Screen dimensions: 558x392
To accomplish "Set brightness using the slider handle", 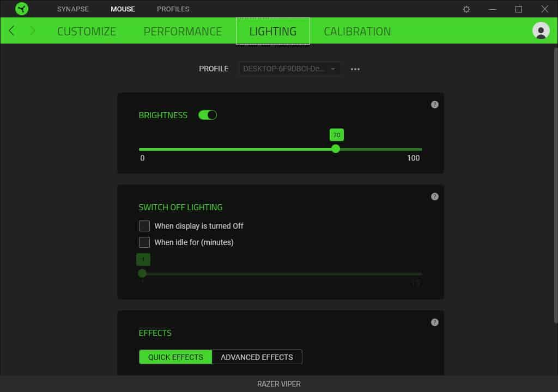I will pyautogui.click(x=336, y=149).
